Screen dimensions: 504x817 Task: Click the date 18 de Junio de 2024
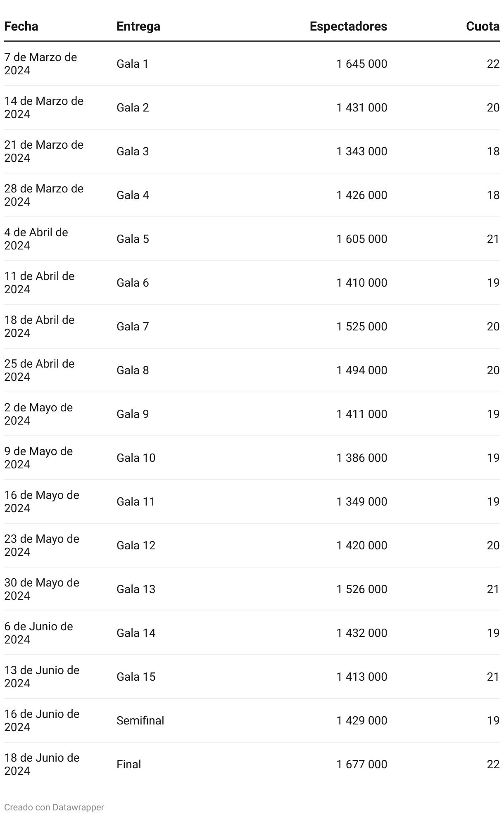coord(42,764)
